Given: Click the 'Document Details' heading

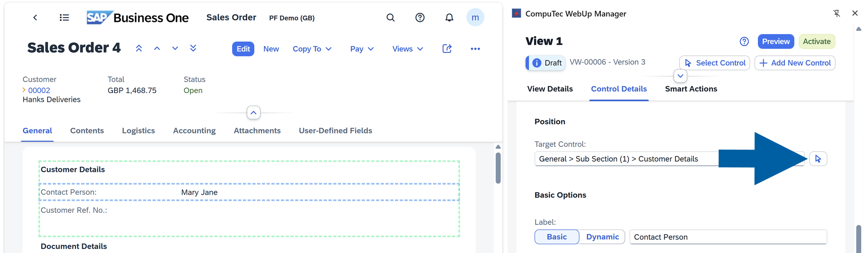Looking at the screenshot, I should [74, 246].
